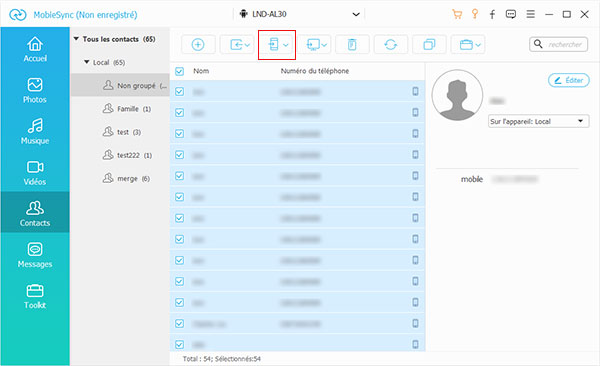
Task: Uncheck the first contact row checkbox
Action: pos(179,92)
